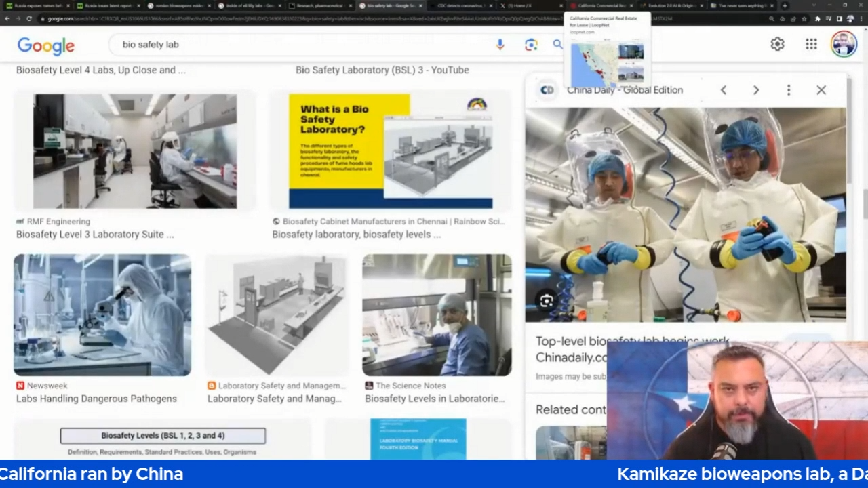
Task: Open three-dot more options in preview
Action: 789,90
